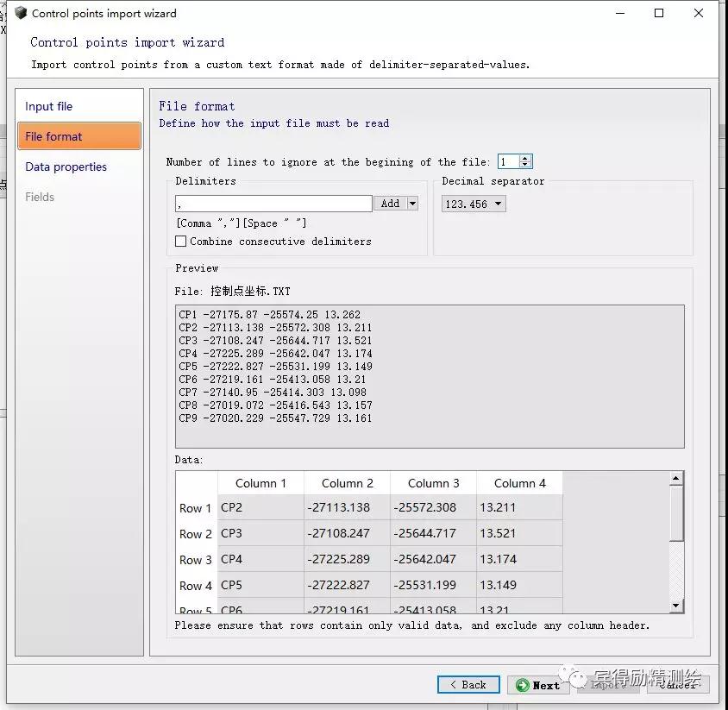Increase the number of lines to ignore
This screenshot has width=728, height=710.
coord(525,158)
